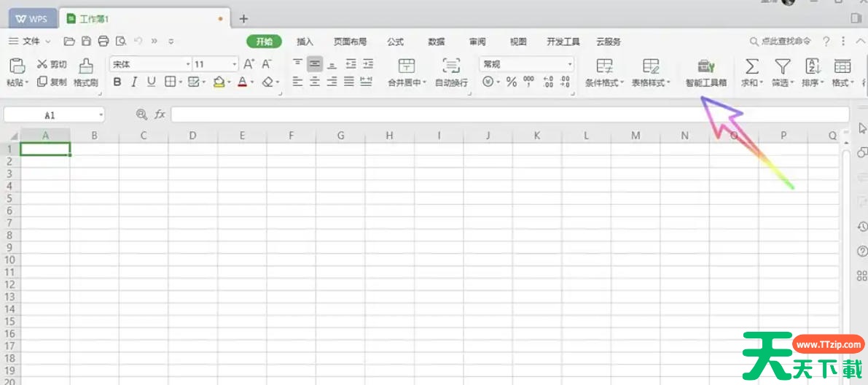868x385 pixels.
Task: Switch to 公式 ribbon tab
Action: [395, 42]
